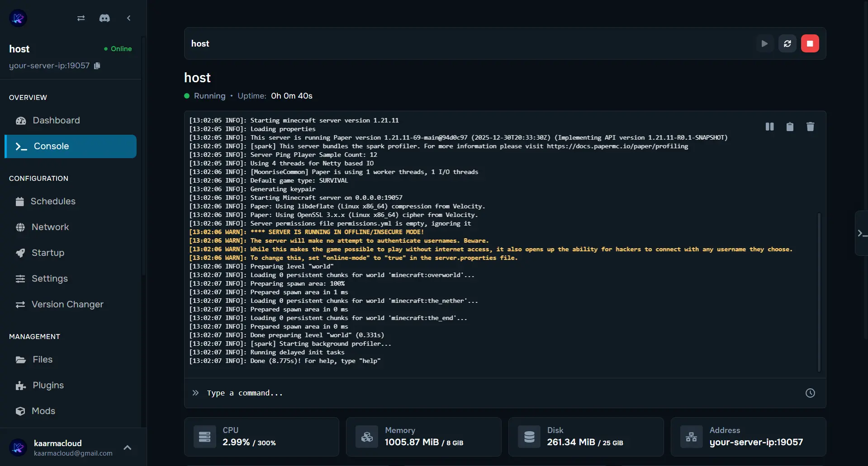The image size is (868, 466).
Task: Click the Mods cube icon
Action: pyautogui.click(x=20, y=411)
